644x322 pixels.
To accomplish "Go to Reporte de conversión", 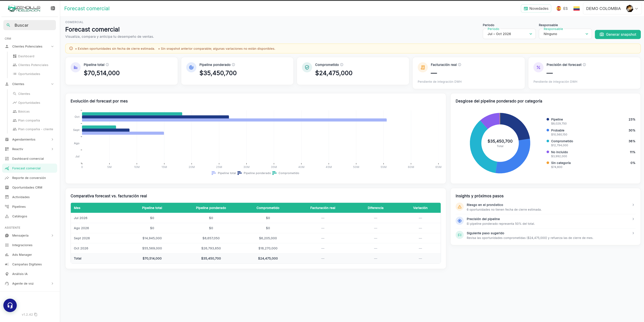I will (29, 178).
